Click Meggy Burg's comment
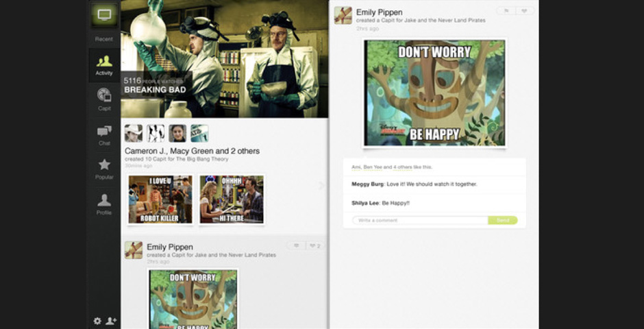The image size is (644, 329). (434, 184)
